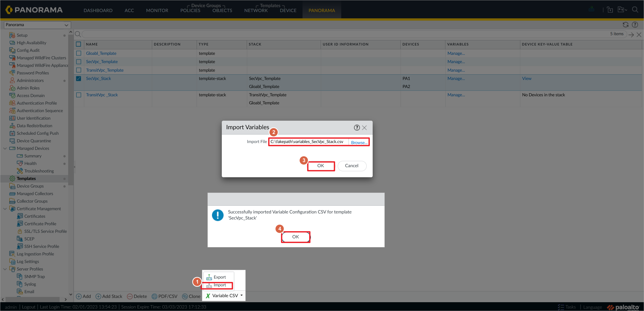Click the High Availability icon
Viewport: 644px width, 311px height.
(x=12, y=43)
